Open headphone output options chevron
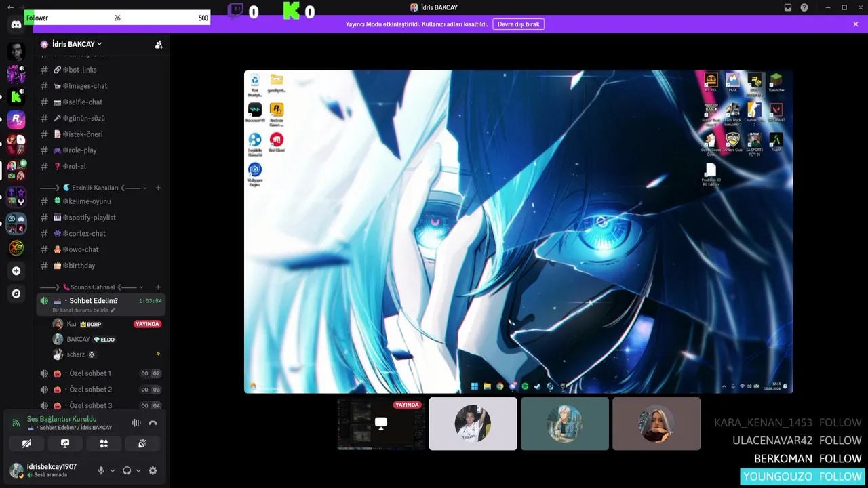Viewport: 868px width, 488px height. click(x=138, y=470)
